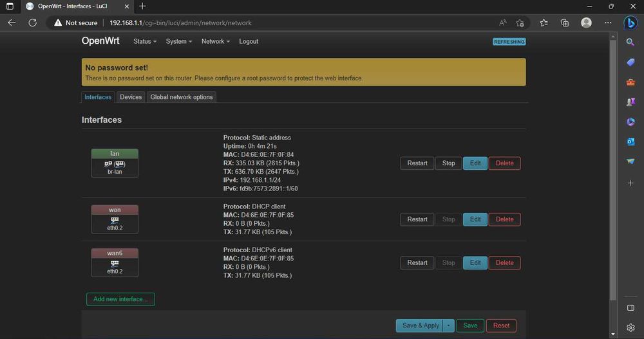Edit the wan6 interface
Screen dimensions: 644x339
pyautogui.click(x=475, y=262)
